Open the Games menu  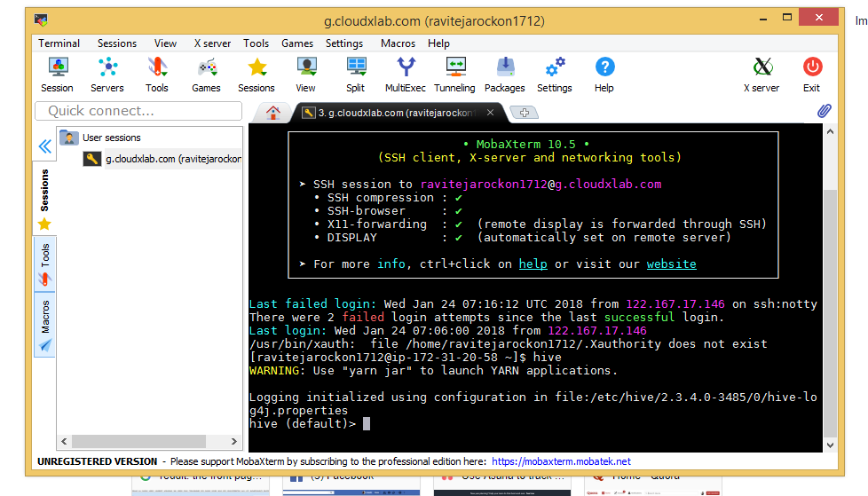click(297, 43)
